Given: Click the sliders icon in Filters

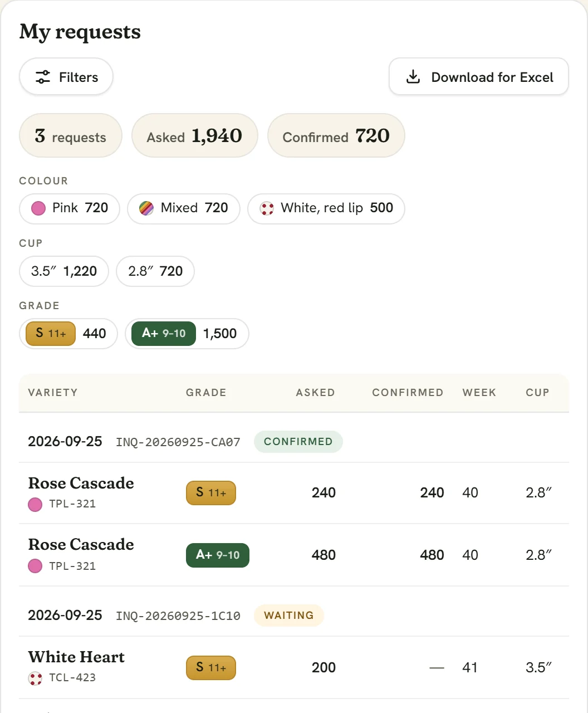Looking at the screenshot, I should [43, 77].
